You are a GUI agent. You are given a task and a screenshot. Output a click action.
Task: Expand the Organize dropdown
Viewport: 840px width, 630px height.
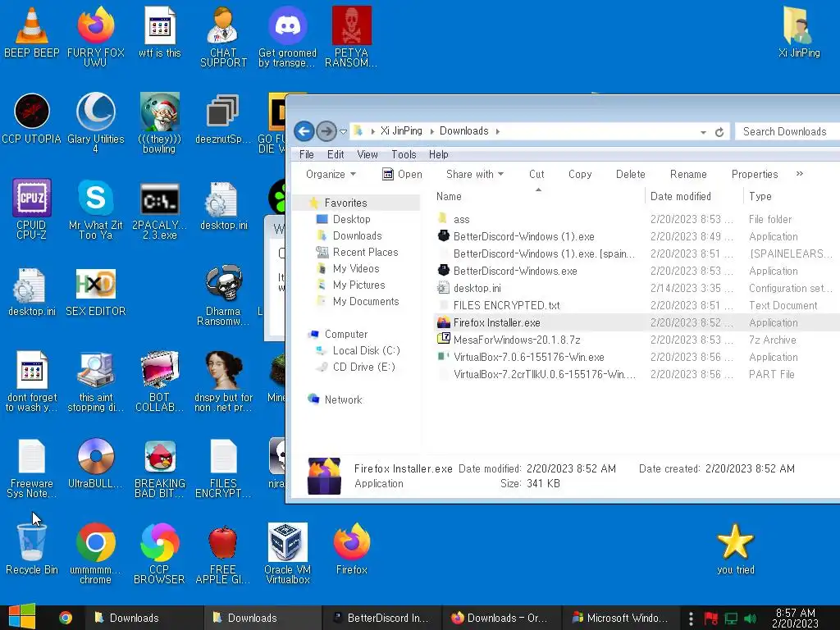tap(331, 174)
